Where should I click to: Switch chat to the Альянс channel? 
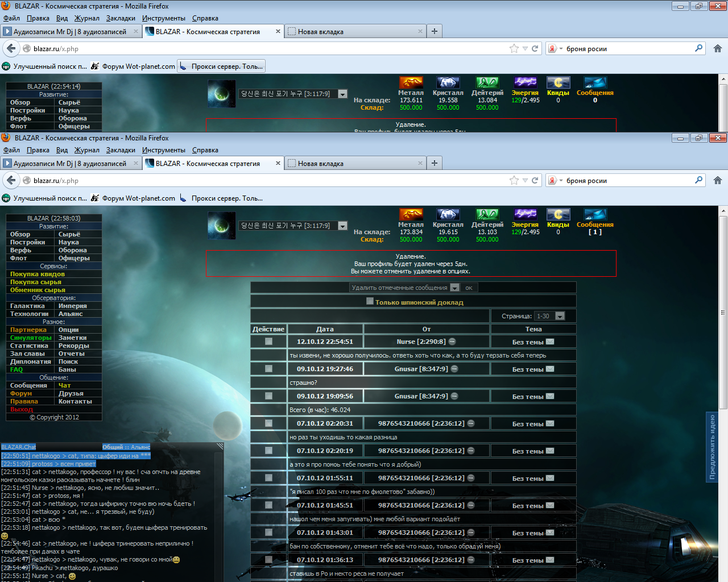tap(140, 447)
